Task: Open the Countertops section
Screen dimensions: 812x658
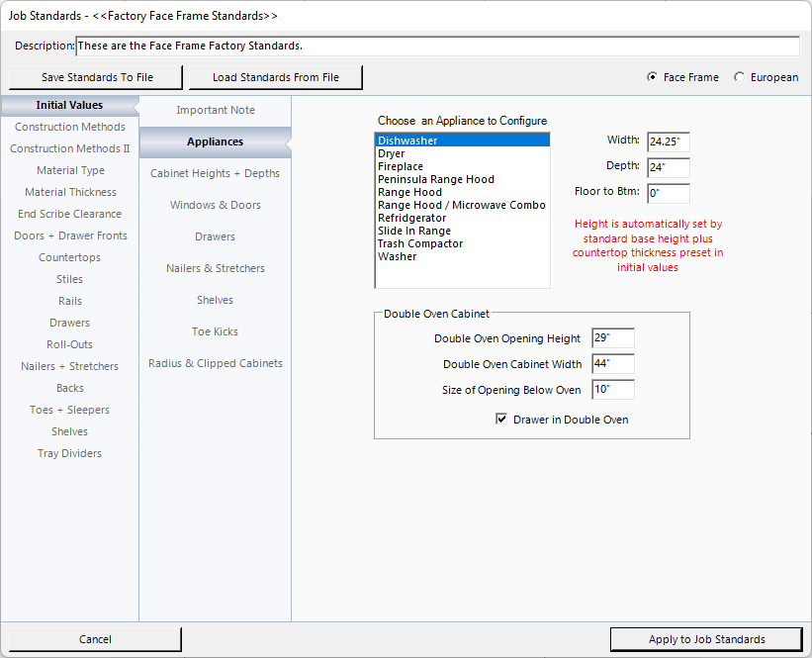Action: [x=70, y=257]
